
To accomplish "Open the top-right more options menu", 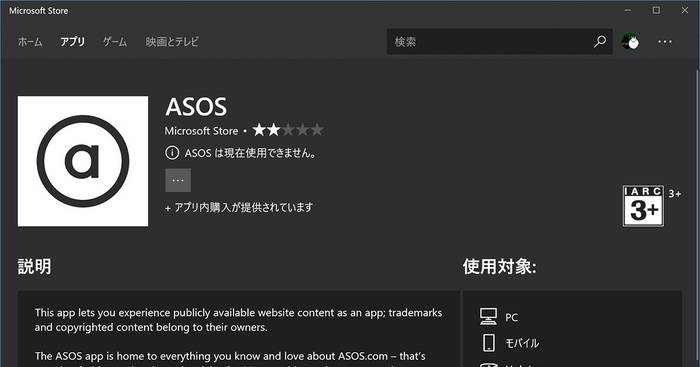I will (665, 42).
